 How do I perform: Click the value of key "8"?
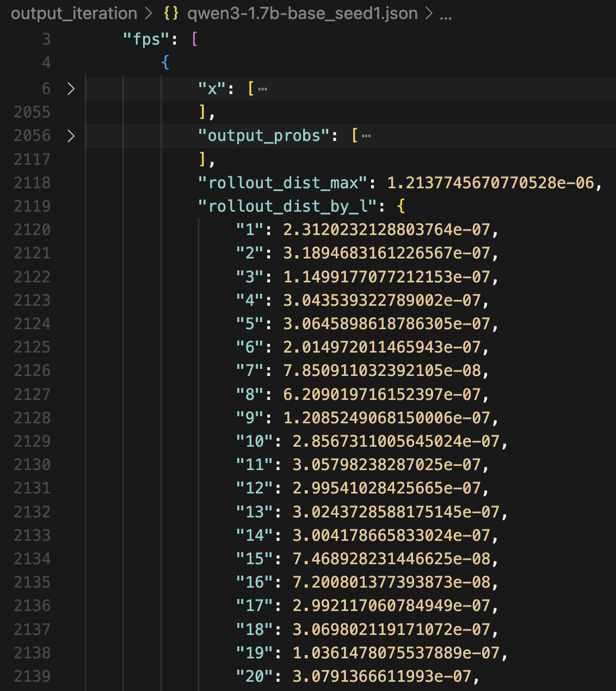coord(382,394)
